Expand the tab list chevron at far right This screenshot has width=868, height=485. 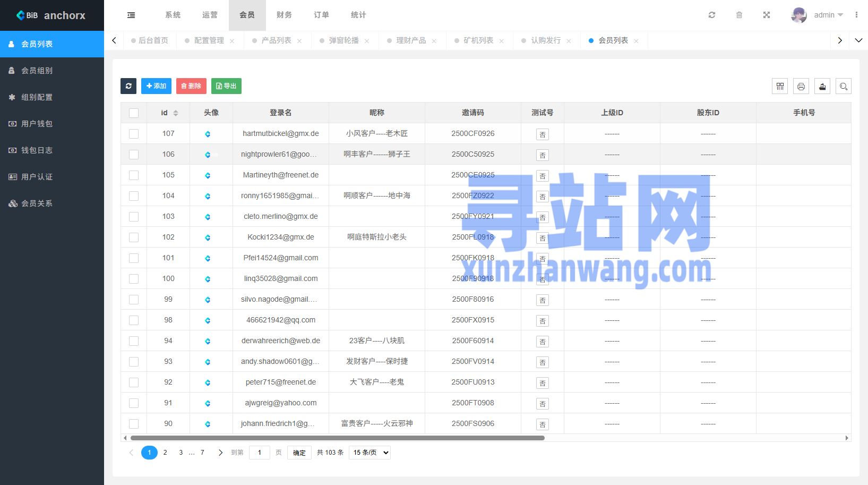pyautogui.click(x=858, y=40)
